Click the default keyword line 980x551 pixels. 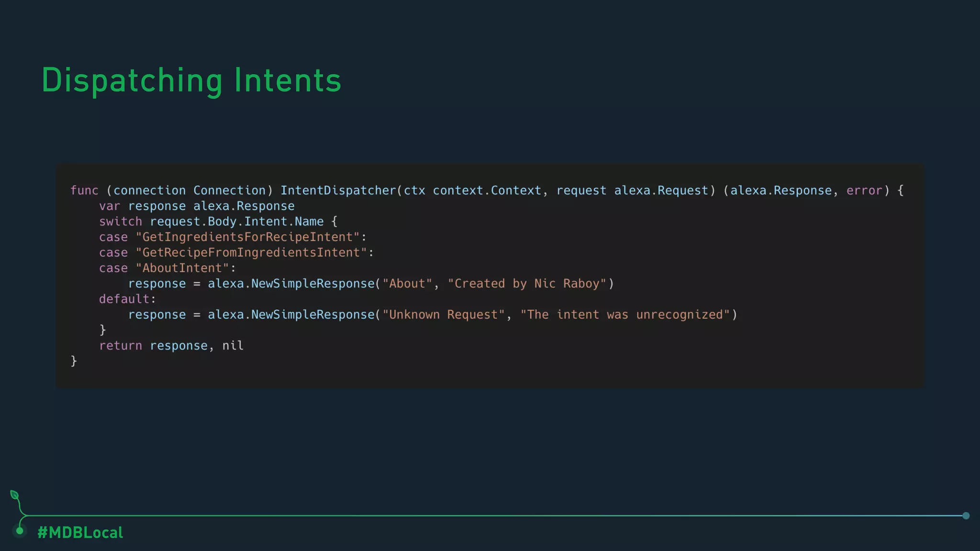point(124,299)
